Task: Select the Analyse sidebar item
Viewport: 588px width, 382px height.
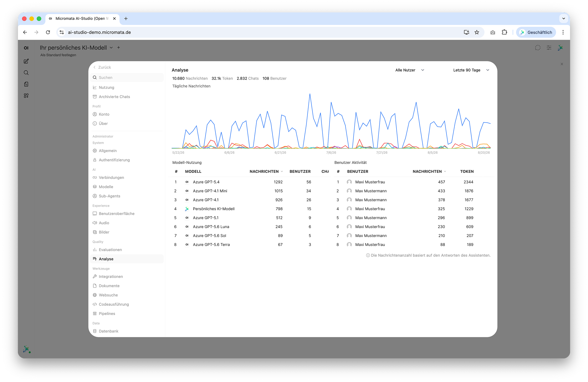Action: [127, 259]
